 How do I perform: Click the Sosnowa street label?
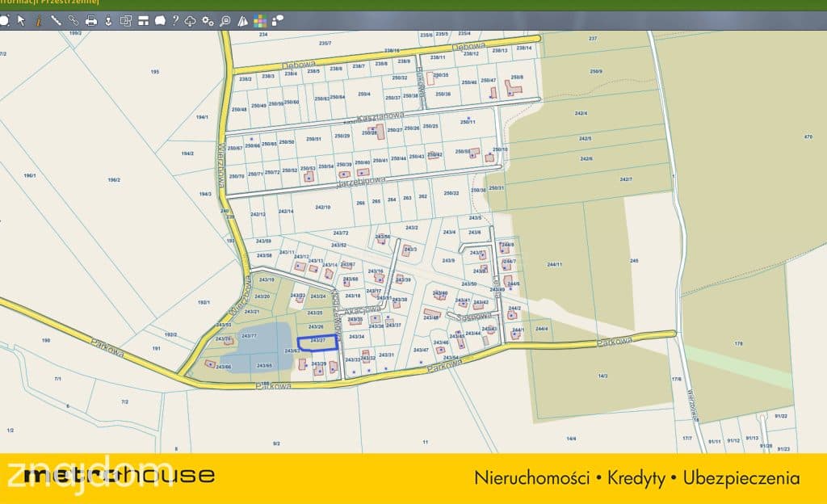pos(473,317)
